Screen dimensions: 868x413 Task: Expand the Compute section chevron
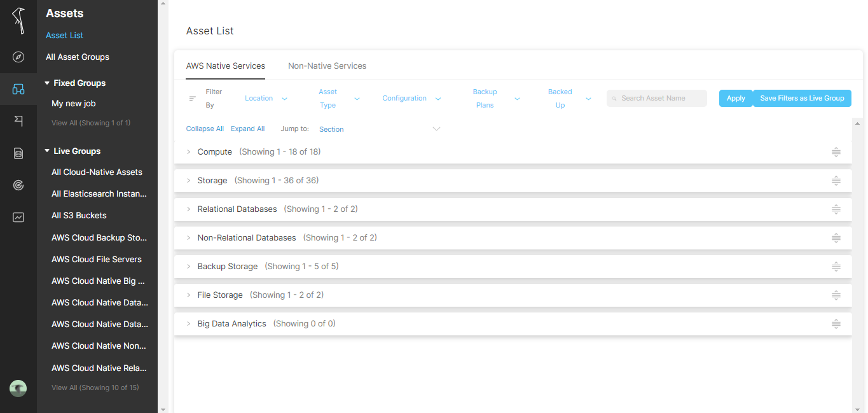point(188,152)
